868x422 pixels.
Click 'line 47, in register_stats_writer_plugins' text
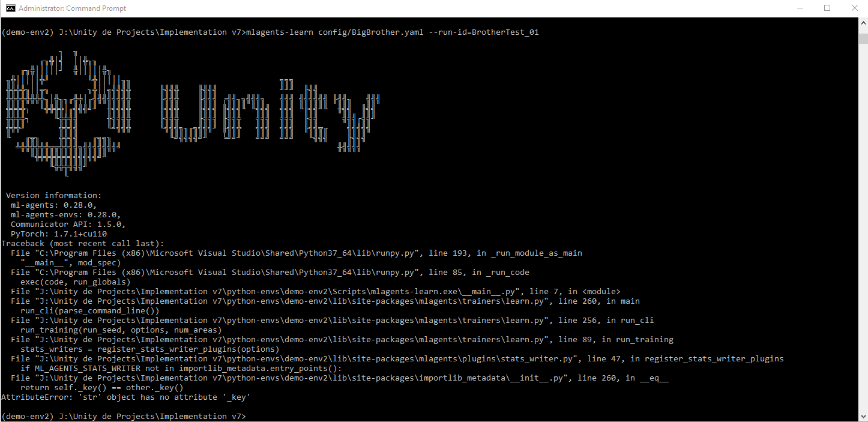[x=686, y=359]
